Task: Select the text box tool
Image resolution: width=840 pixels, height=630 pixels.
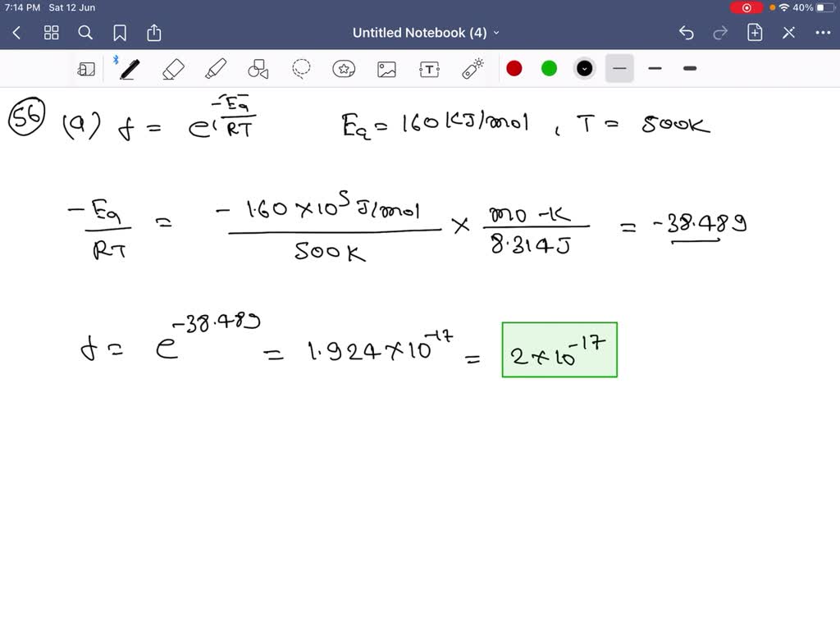Action: pyautogui.click(x=429, y=69)
